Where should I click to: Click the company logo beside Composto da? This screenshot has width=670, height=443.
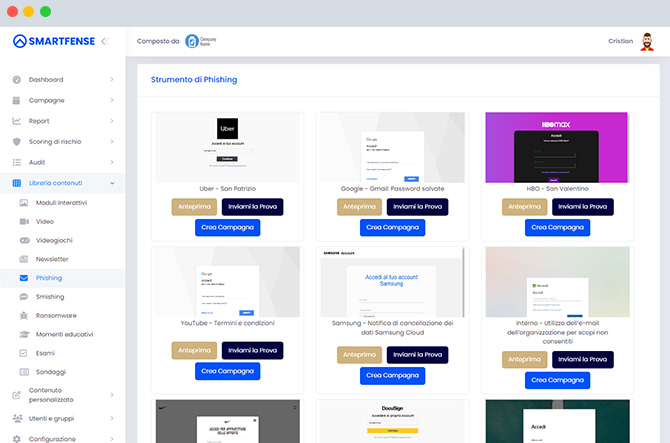200,41
